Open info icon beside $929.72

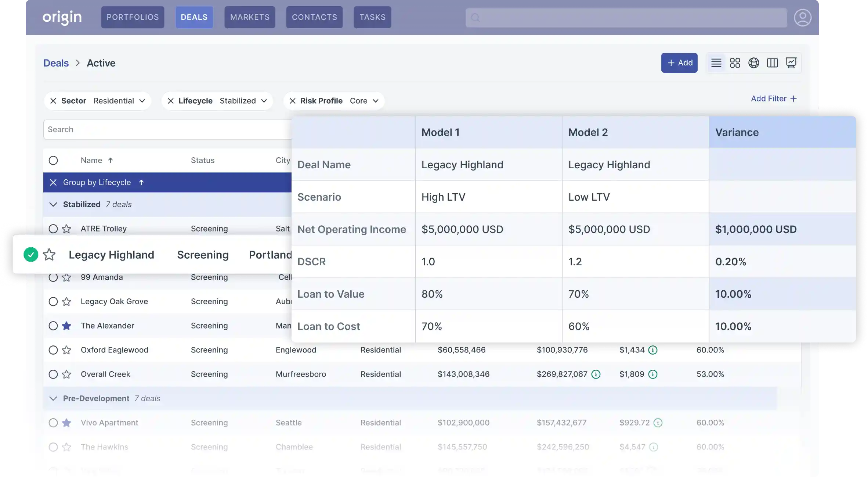(x=658, y=423)
